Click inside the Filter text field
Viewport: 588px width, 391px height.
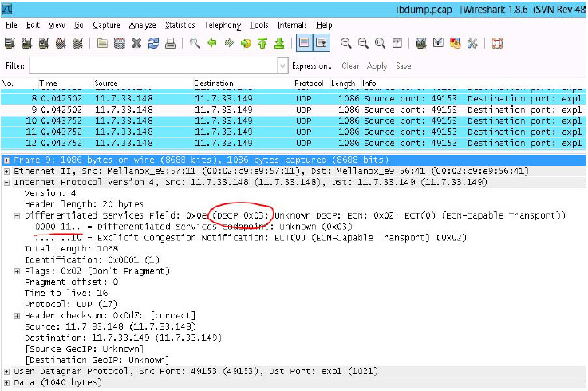(x=152, y=65)
